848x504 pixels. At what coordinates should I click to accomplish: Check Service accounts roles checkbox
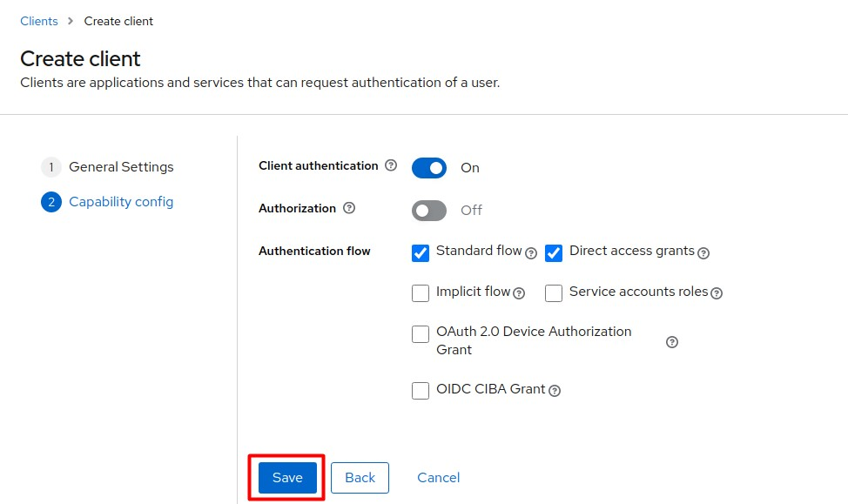click(x=553, y=293)
